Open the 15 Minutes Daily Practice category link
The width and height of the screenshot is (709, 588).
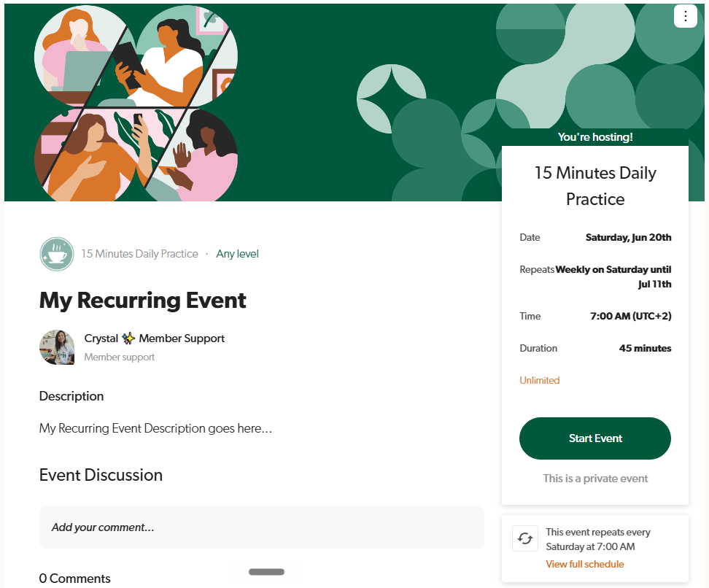pos(140,254)
